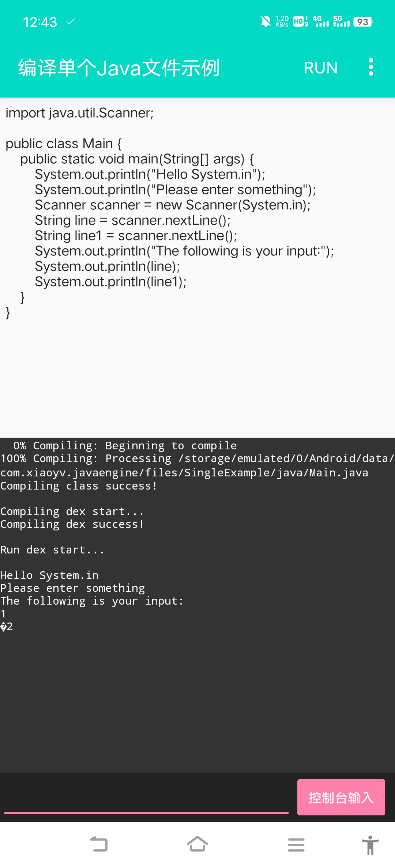Tap the battery indicator showing 93

tap(362, 23)
